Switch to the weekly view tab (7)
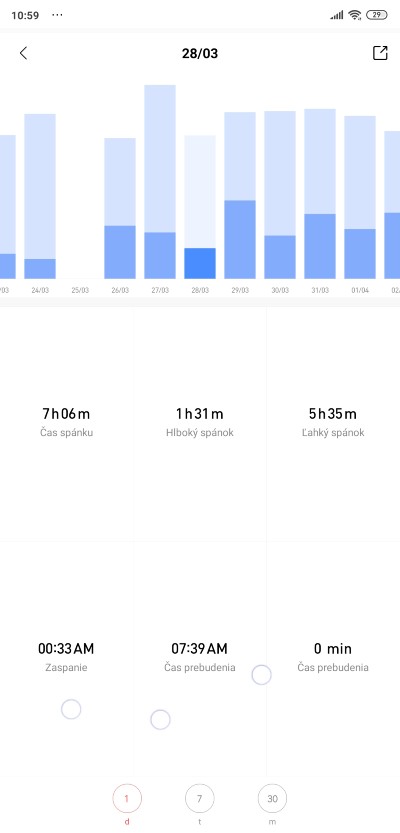 coord(200,798)
